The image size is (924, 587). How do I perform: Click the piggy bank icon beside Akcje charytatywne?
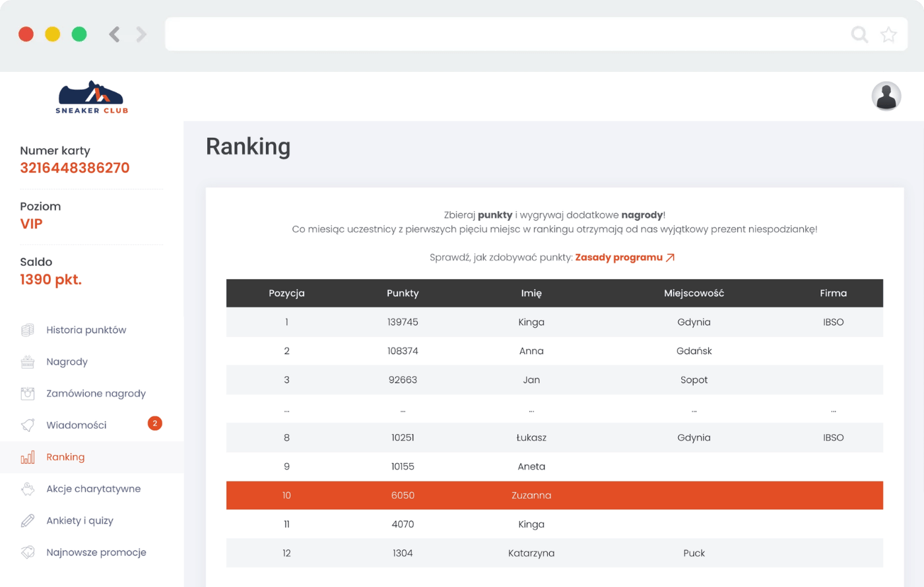28,489
